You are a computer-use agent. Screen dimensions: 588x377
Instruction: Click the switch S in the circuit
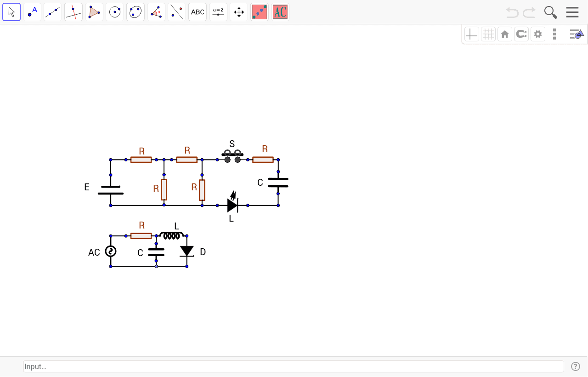232,156
